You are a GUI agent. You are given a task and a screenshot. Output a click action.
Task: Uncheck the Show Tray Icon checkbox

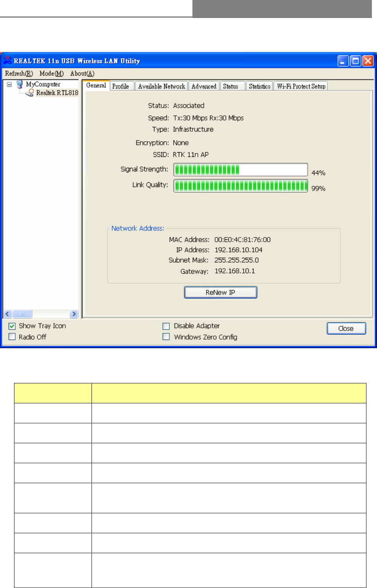(12, 326)
